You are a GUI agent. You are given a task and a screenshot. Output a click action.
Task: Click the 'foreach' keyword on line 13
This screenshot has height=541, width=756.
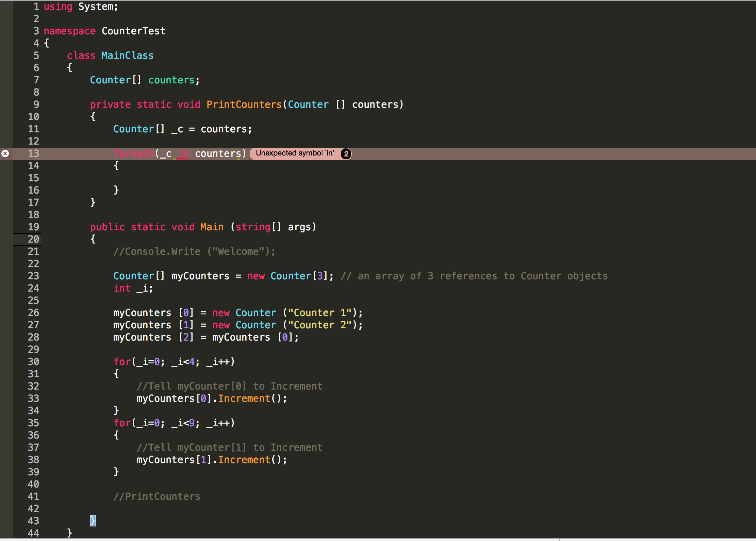pyautogui.click(x=134, y=153)
